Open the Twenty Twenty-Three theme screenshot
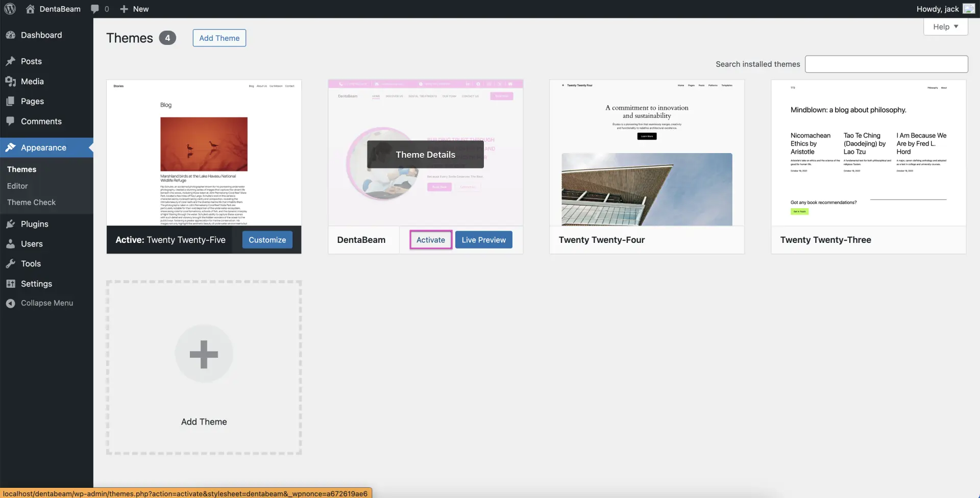 [868, 153]
